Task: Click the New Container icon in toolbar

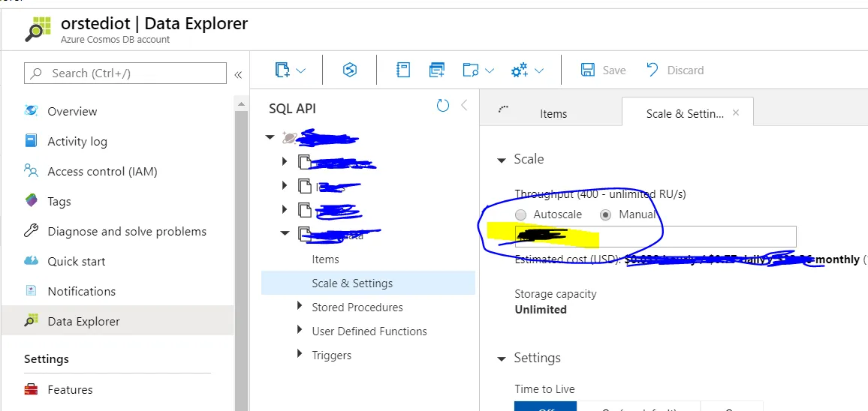Action: pyautogui.click(x=282, y=70)
